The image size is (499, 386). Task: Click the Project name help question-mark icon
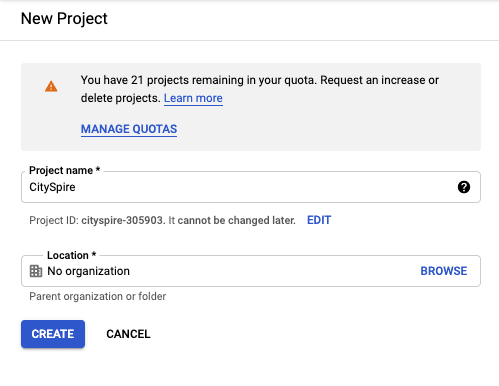click(464, 187)
